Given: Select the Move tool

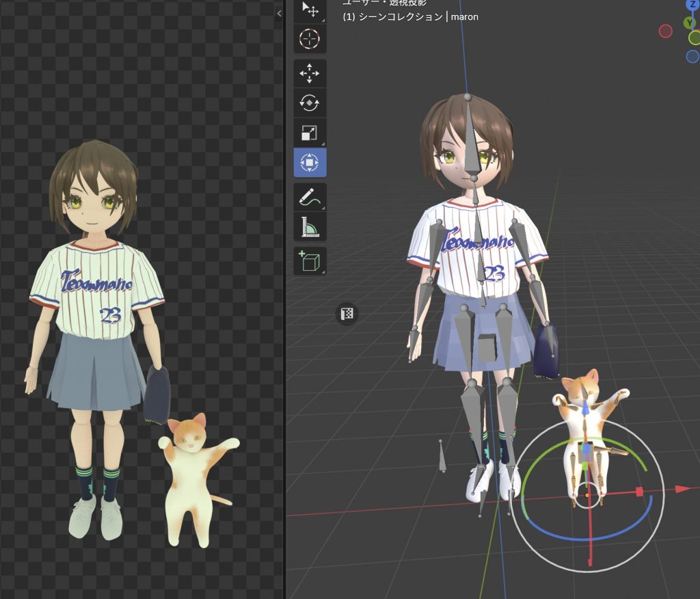Looking at the screenshot, I should pyautogui.click(x=310, y=73).
